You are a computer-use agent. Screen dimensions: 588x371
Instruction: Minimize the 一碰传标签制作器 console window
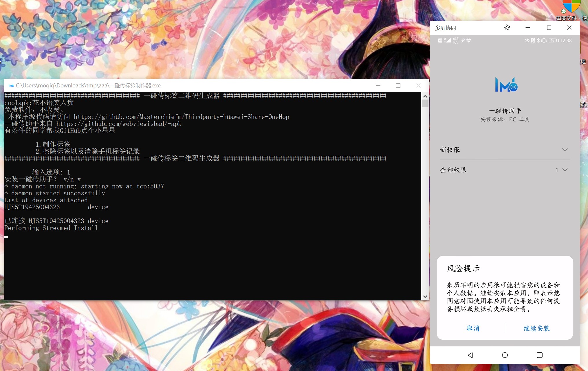coord(378,86)
